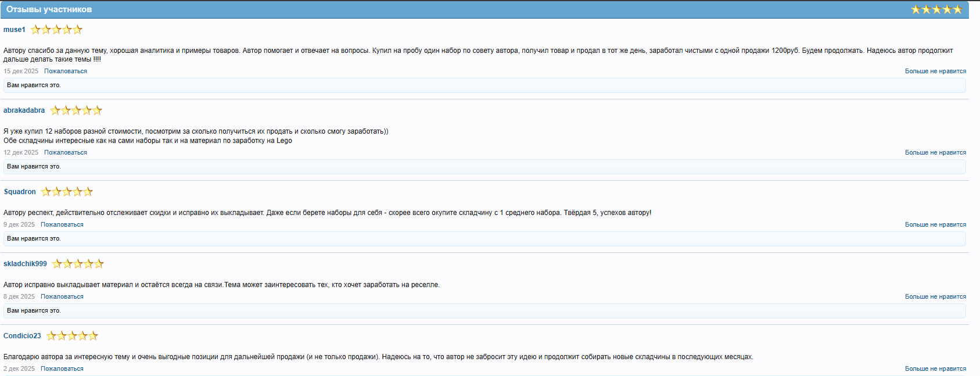Click 'Вам нравится это' under Squadron's review
Viewport: 980px width, 376px height.
[34, 238]
